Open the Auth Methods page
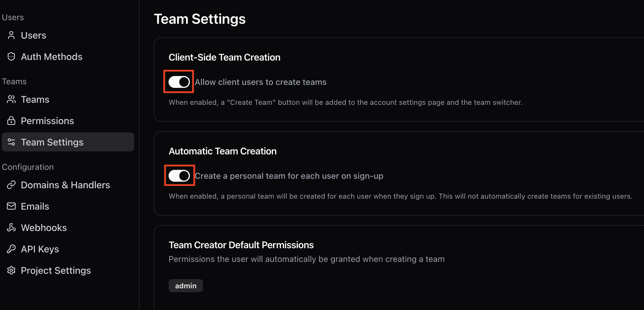Screen dimensions: 644x310 click(51, 56)
